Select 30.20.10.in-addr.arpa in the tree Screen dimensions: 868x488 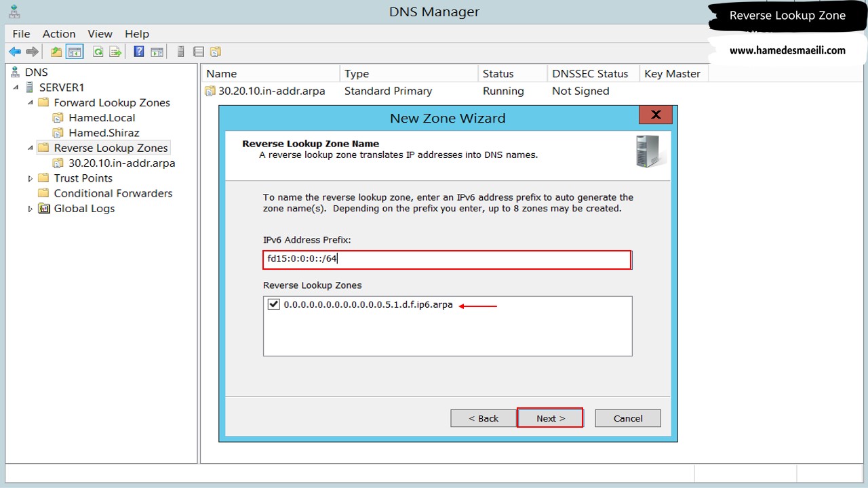tap(122, 163)
